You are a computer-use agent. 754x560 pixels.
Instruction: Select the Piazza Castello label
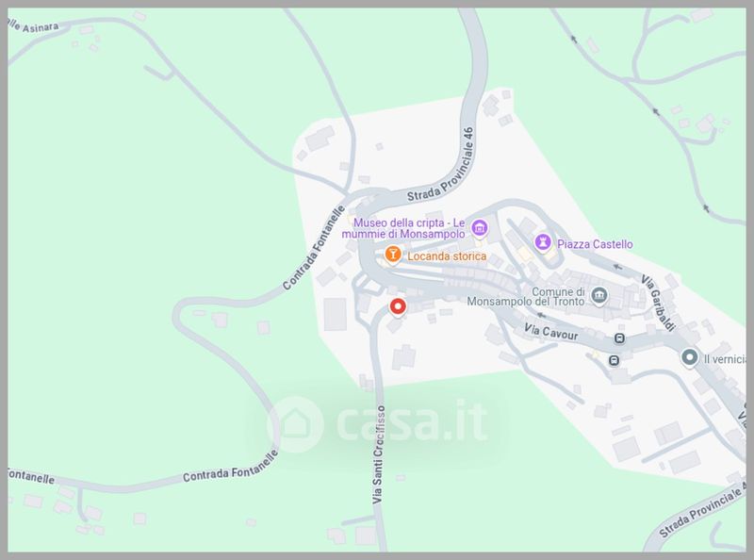(595, 244)
